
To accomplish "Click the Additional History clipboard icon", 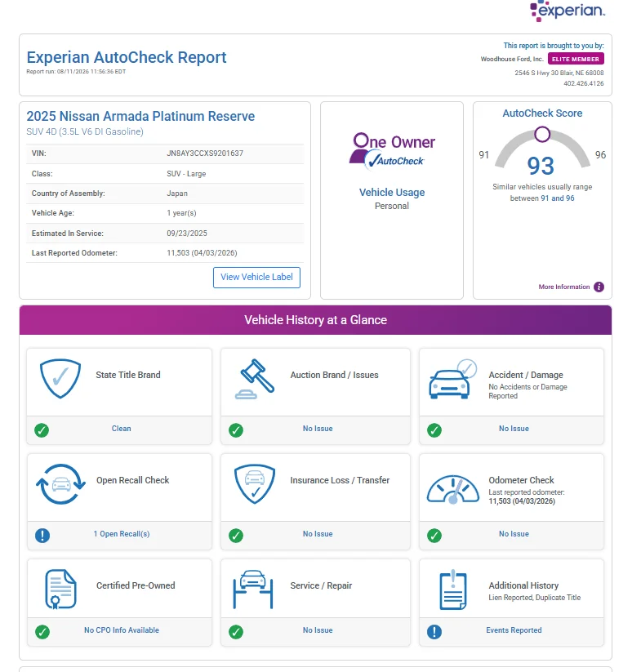I will coord(453,590).
